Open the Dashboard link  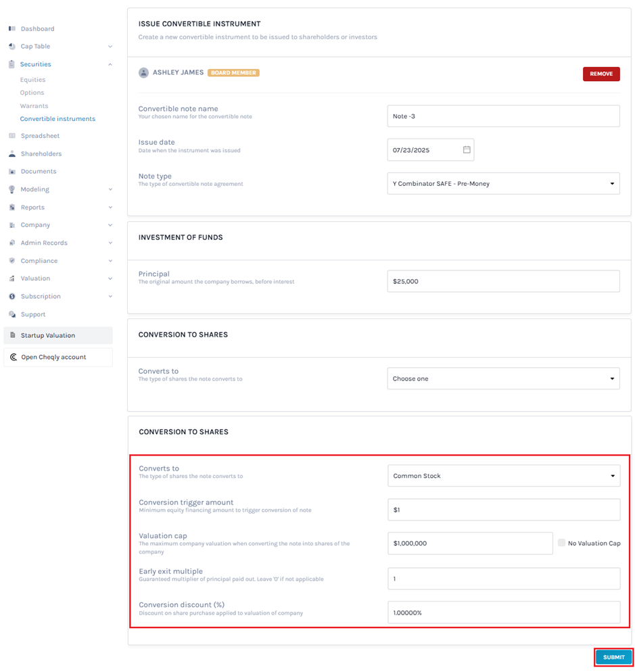tap(38, 28)
